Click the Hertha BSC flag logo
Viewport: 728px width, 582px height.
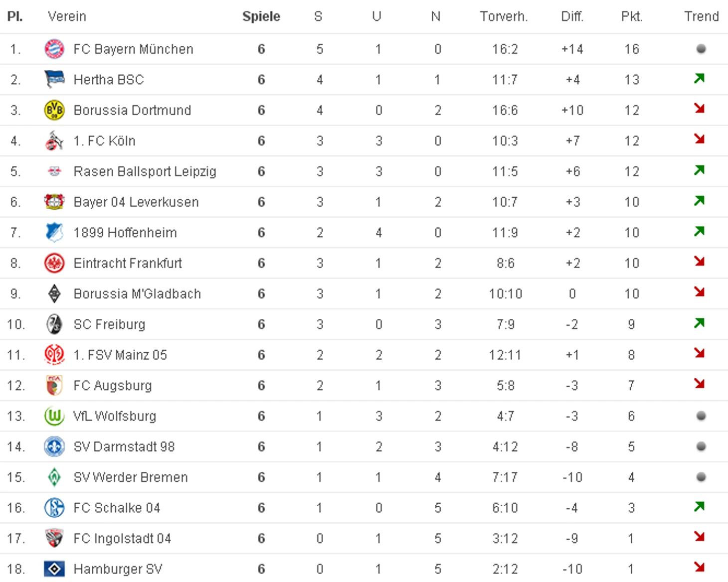click(54, 79)
